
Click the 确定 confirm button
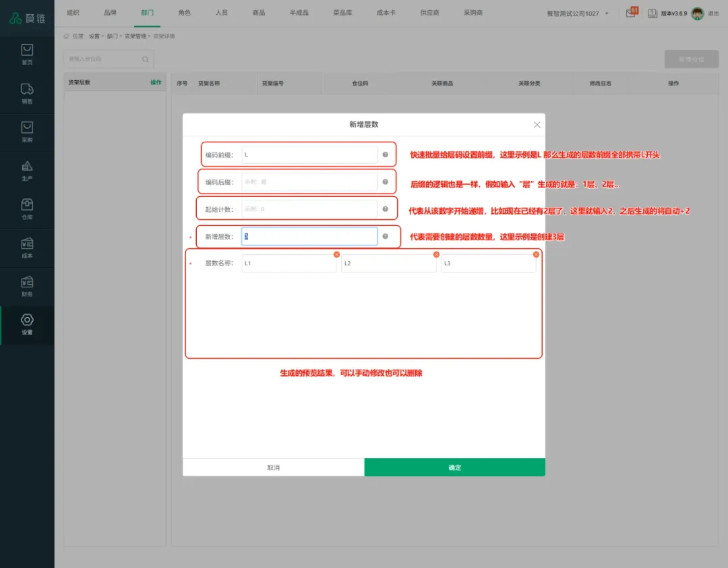coord(454,467)
